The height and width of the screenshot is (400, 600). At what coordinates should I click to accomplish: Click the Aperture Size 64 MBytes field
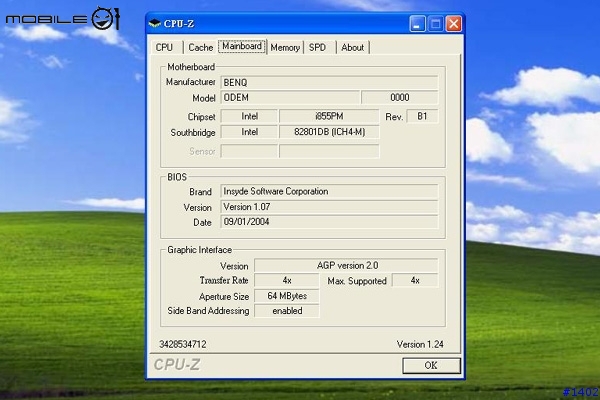287,296
